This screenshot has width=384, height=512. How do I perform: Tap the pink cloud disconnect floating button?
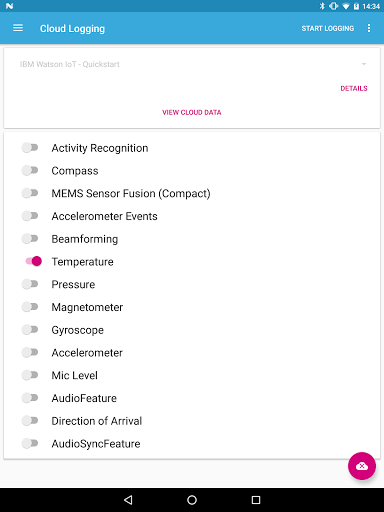(362, 466)
